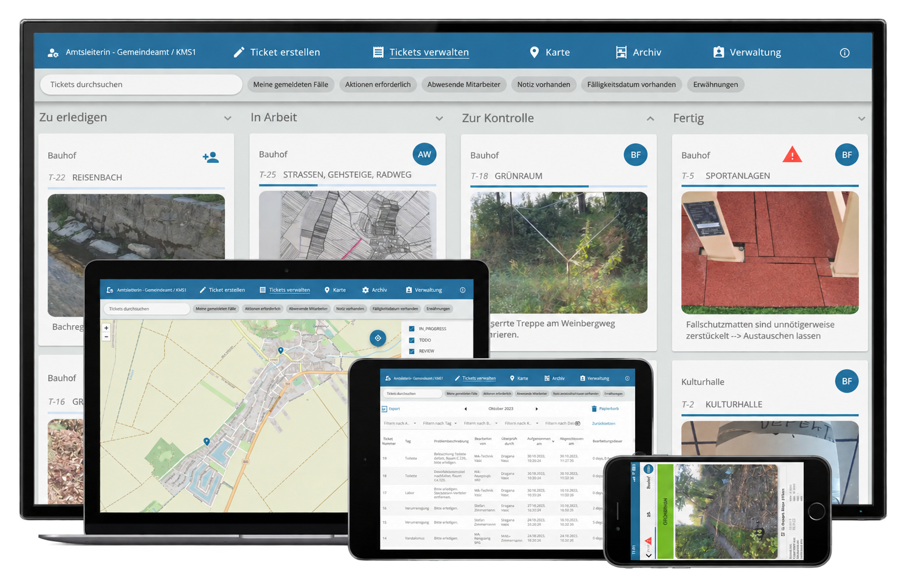The height and width of the screenshot is (588, 905).
Task: Open the Verwaltung tab on the monitor
Action: point(747,52)
